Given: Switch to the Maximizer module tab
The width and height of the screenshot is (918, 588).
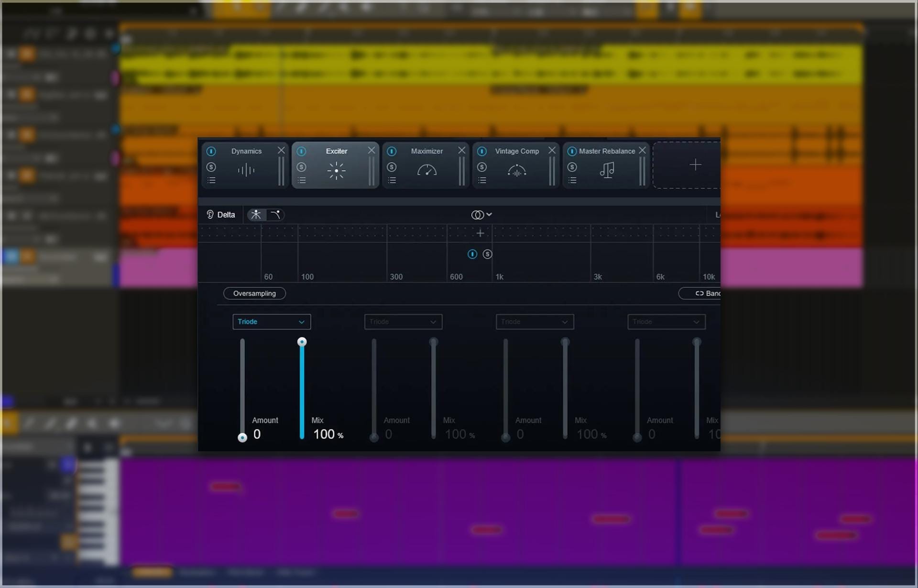Looking at the screenshot, I should pos(426,165).
